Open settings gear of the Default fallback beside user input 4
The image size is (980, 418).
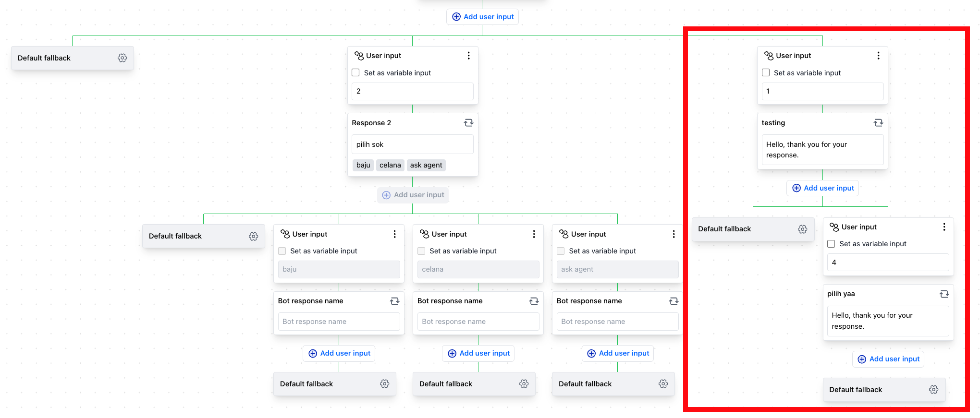(x=803, y=229)
